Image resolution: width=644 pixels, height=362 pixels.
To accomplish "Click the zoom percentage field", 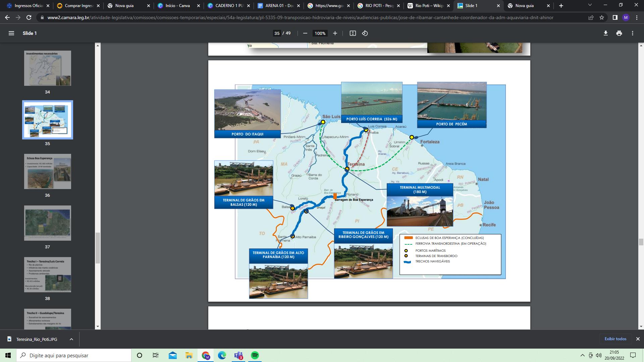I will tap(320, 33).
